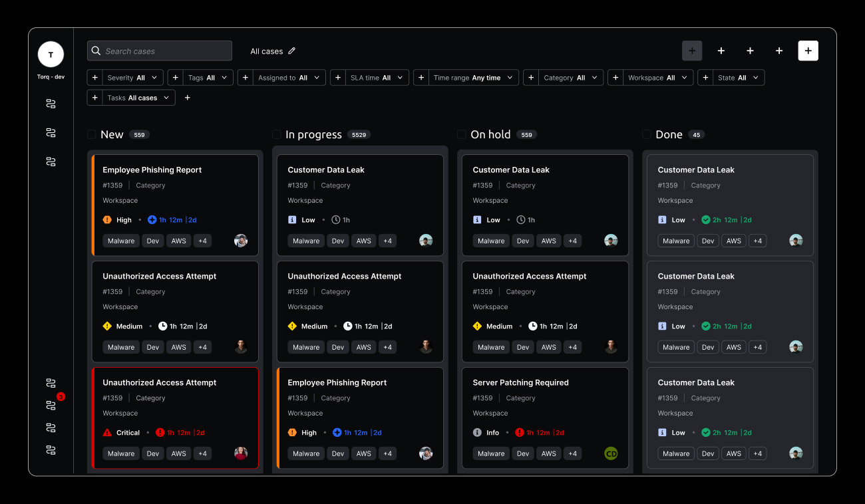This screenshot has height=504, width=865.
Task: Click the white plus button at top right
Action: (808, 51)
